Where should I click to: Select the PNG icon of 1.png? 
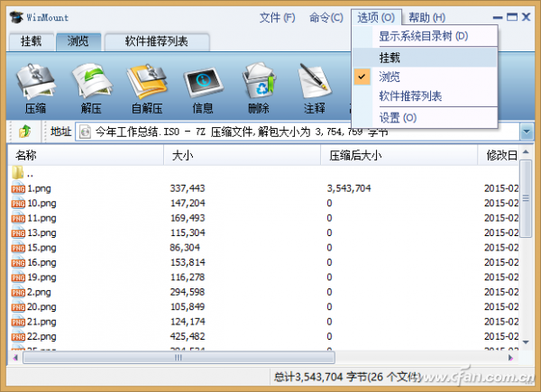18,188
